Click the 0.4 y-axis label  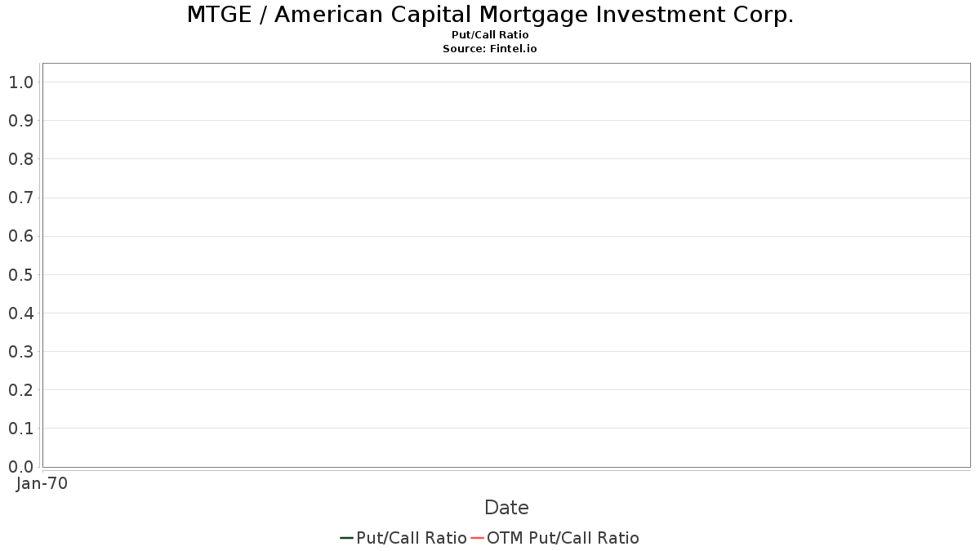click(x=20, y=313)
